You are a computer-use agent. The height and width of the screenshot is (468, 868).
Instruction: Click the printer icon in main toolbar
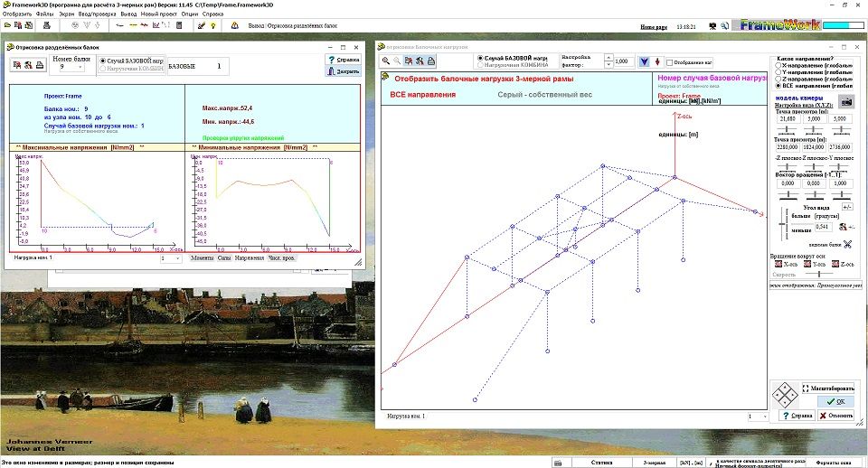point(47,25)
